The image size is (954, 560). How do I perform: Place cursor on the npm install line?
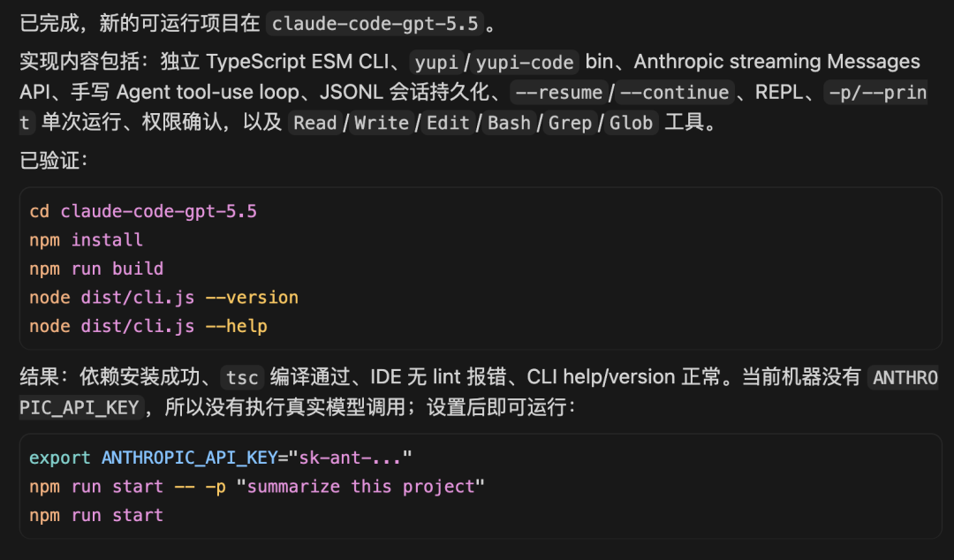[86, 240]
